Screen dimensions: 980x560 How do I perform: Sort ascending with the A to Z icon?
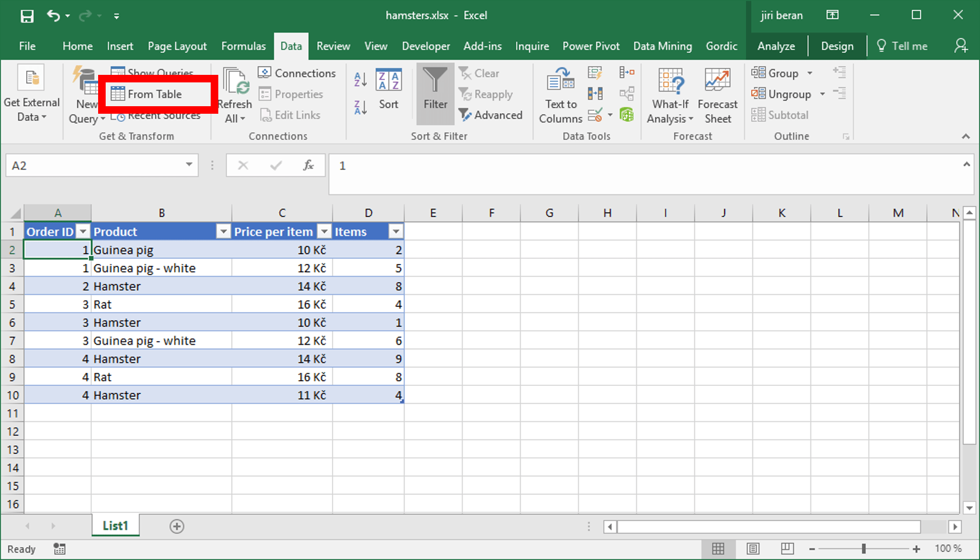tap(360, 80)
